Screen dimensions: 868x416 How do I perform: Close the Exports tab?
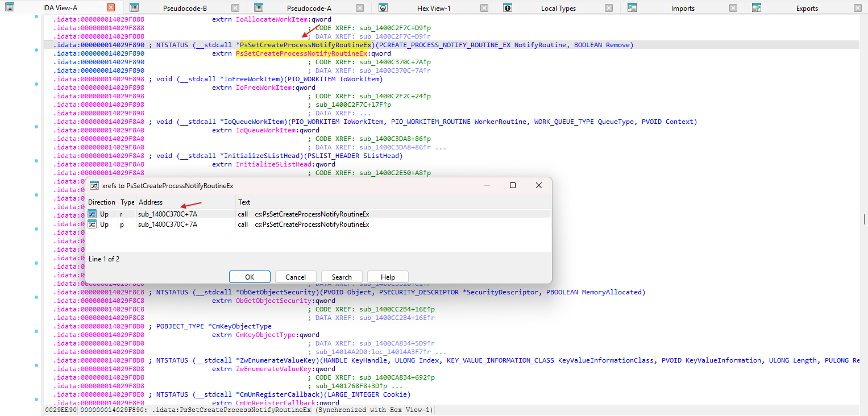(858, 8)
